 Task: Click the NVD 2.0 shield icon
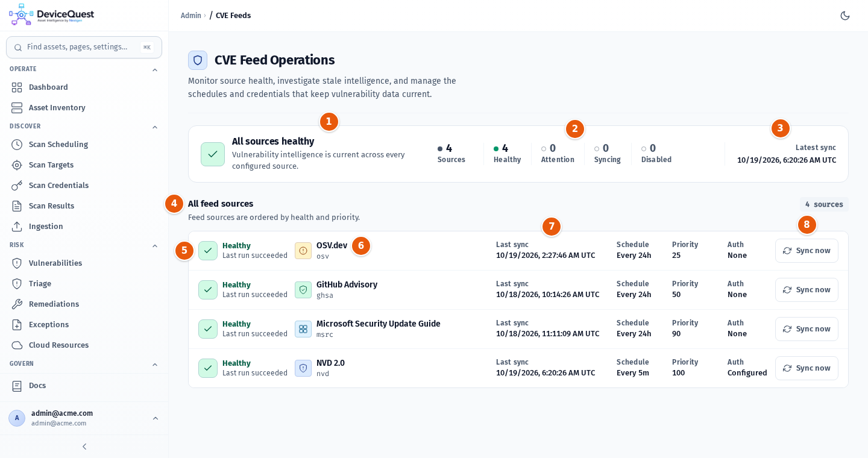click(x=303, y=368)
